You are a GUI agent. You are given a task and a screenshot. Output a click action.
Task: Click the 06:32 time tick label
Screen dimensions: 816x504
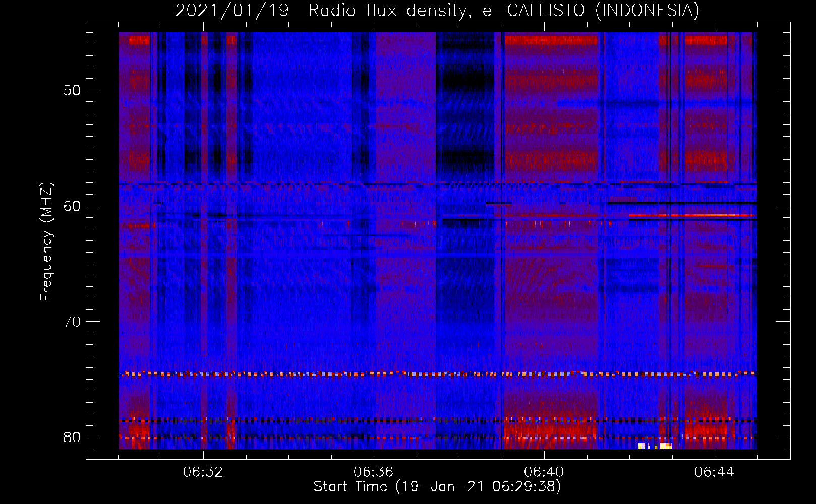[203, 472]
